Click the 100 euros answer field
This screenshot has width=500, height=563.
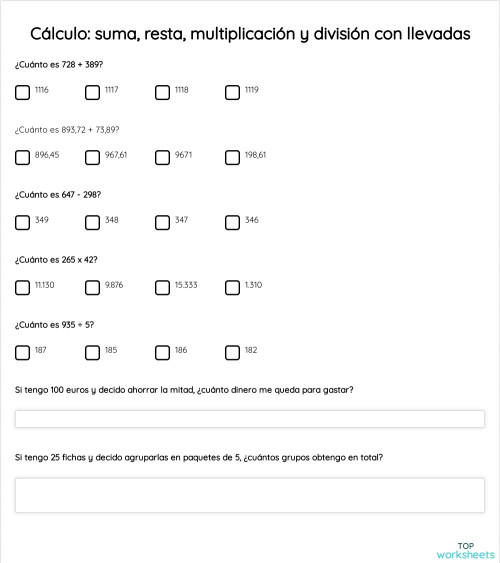[x=250, y=419]
